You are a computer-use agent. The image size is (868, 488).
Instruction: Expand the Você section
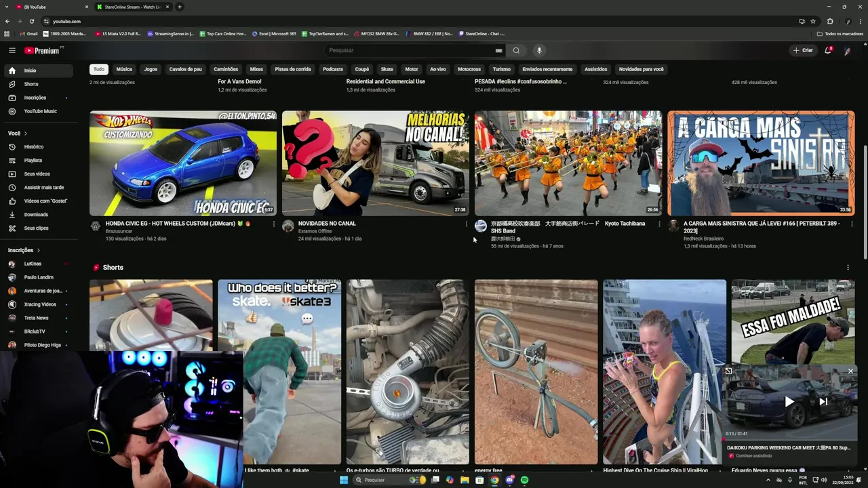point(18,134)
